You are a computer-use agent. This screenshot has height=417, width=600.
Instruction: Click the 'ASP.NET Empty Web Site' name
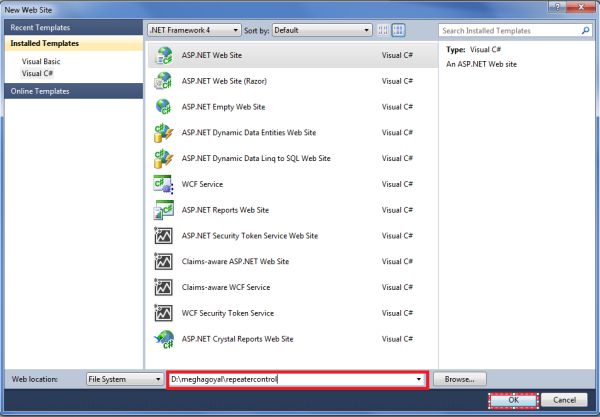(x=223, y=107)
